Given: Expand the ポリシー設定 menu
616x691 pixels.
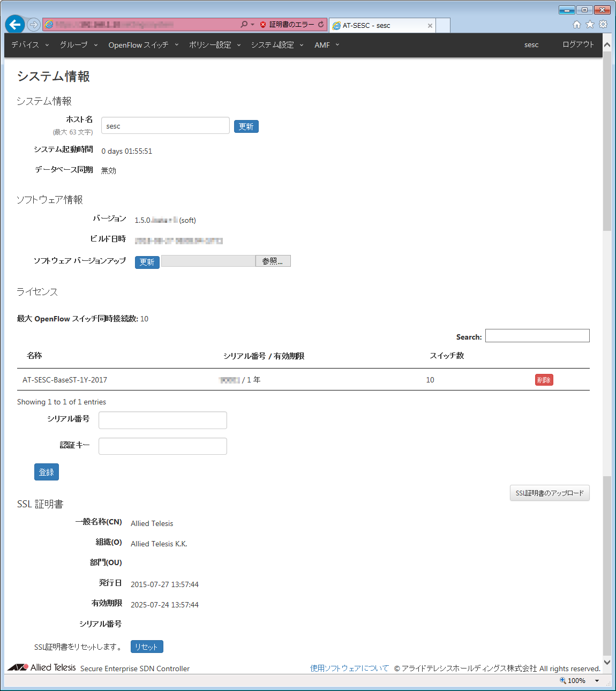Looking at the screenshot, I should click(215, 45).
